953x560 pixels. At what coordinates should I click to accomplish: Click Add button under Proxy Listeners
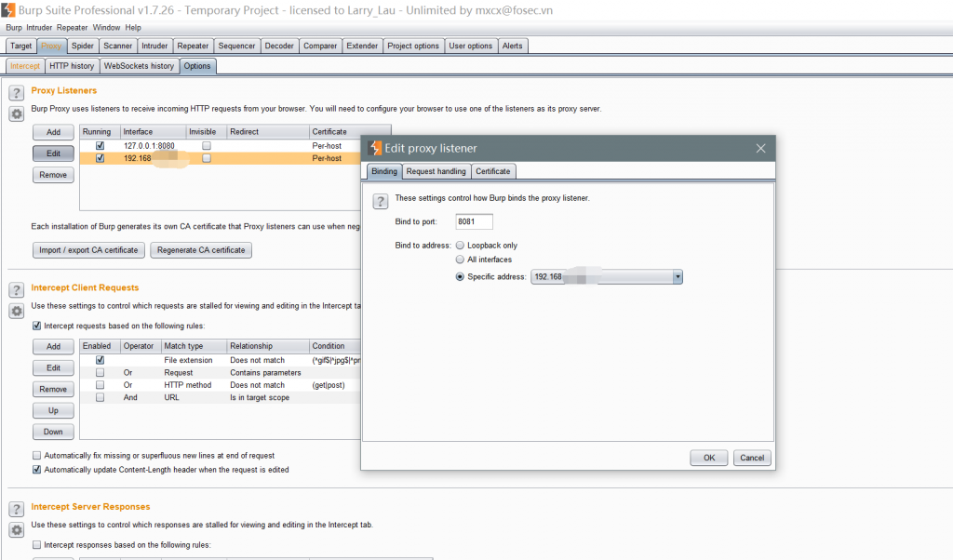tap(53, 132)
